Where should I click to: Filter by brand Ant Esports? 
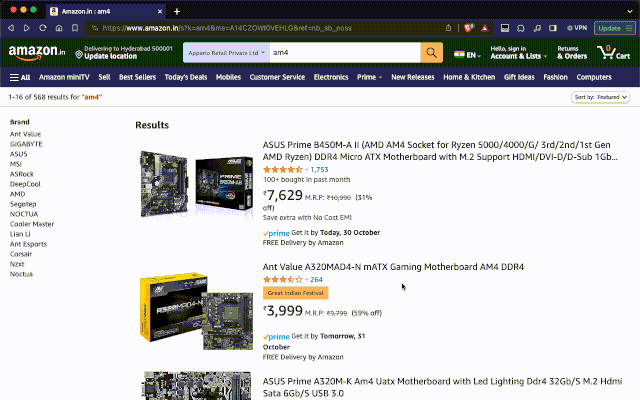point(28,244)
